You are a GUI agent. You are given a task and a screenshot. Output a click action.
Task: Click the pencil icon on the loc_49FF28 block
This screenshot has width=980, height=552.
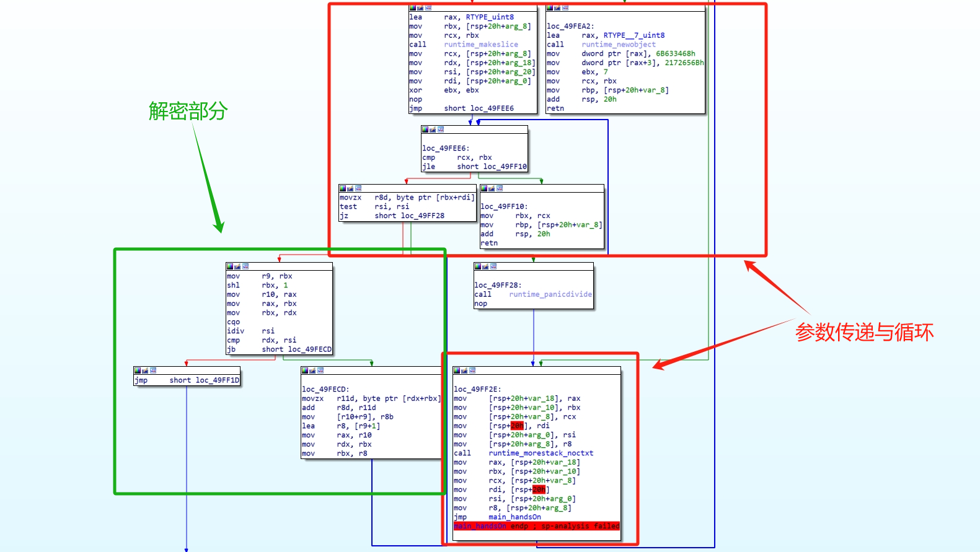485,266
